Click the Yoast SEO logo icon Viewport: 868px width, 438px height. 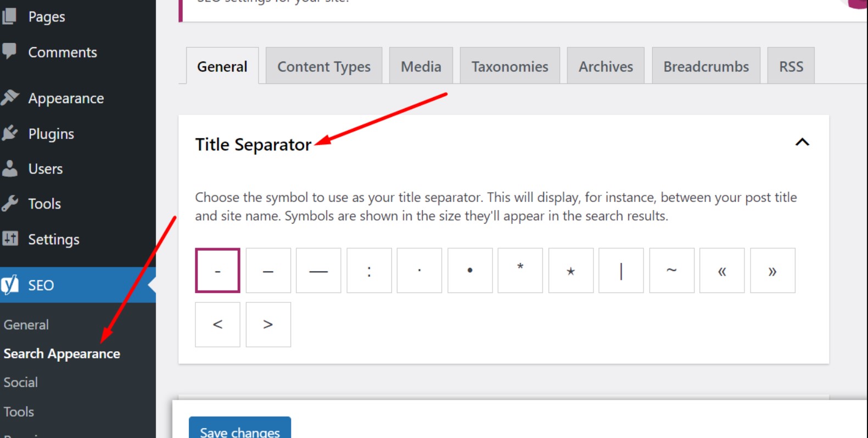10,285
